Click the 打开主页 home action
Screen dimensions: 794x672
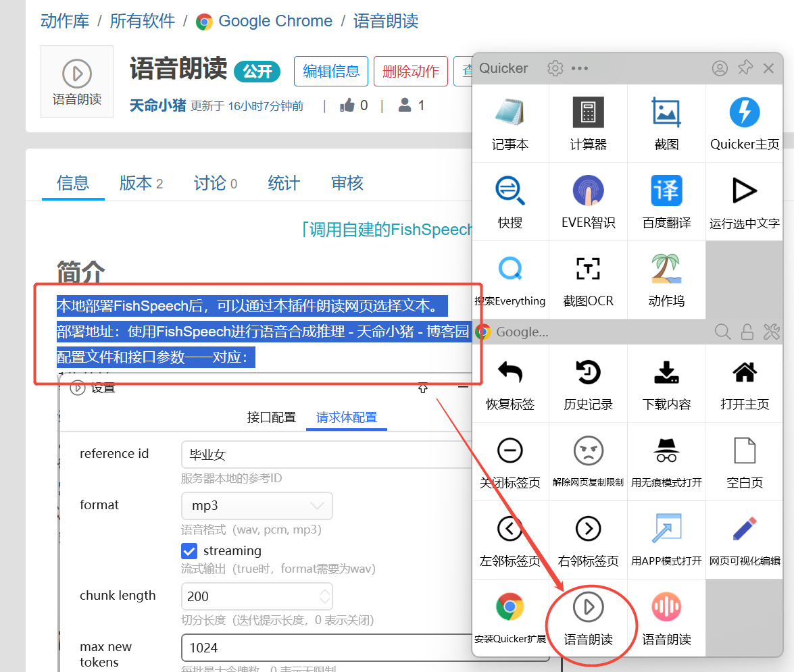point(745,384)
